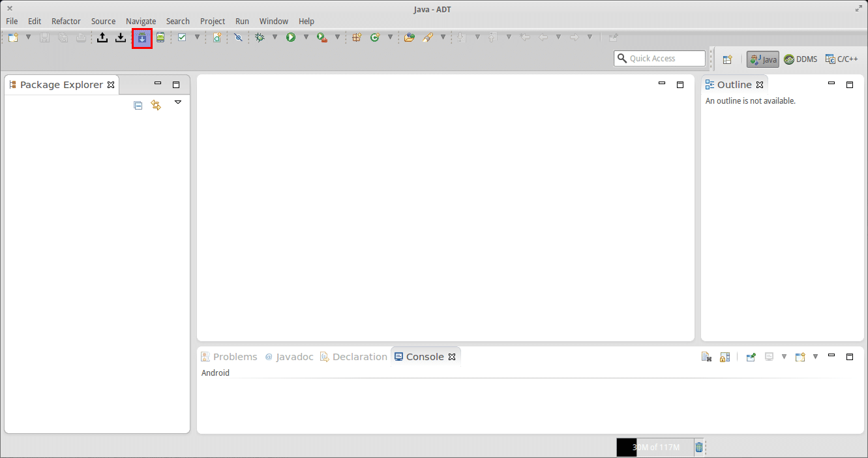Switch to the Problems tab
Image resolution: width=868 pixels, height=458 pixels.
[x=229, y=357]
